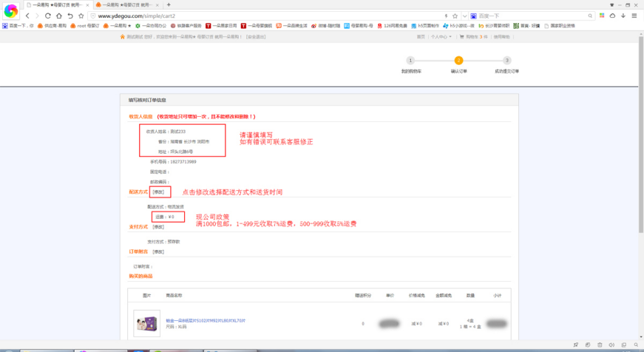
Task: Open the root 母婴订 bookmark
Action: tap(84, 25)
